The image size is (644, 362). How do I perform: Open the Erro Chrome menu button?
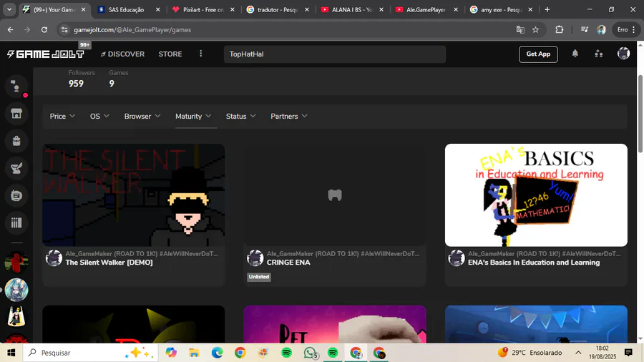(x=626, y=29)
